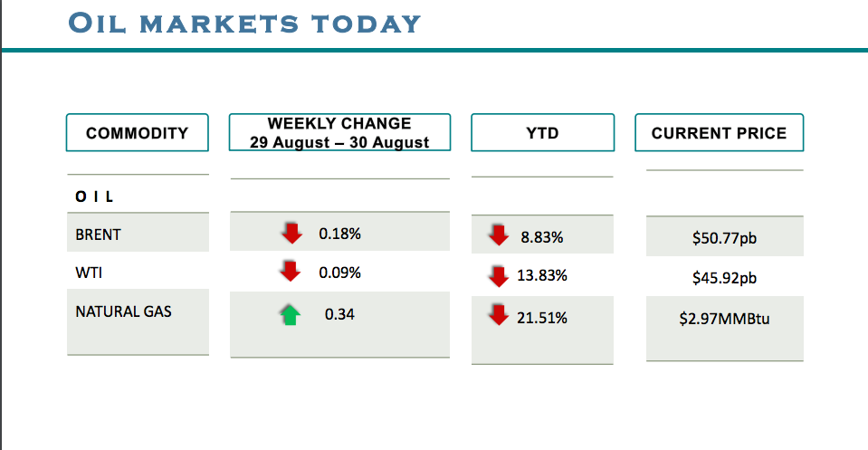Click the YTD header box
This screenshot has width=868, height=450.
pos(542,133)
